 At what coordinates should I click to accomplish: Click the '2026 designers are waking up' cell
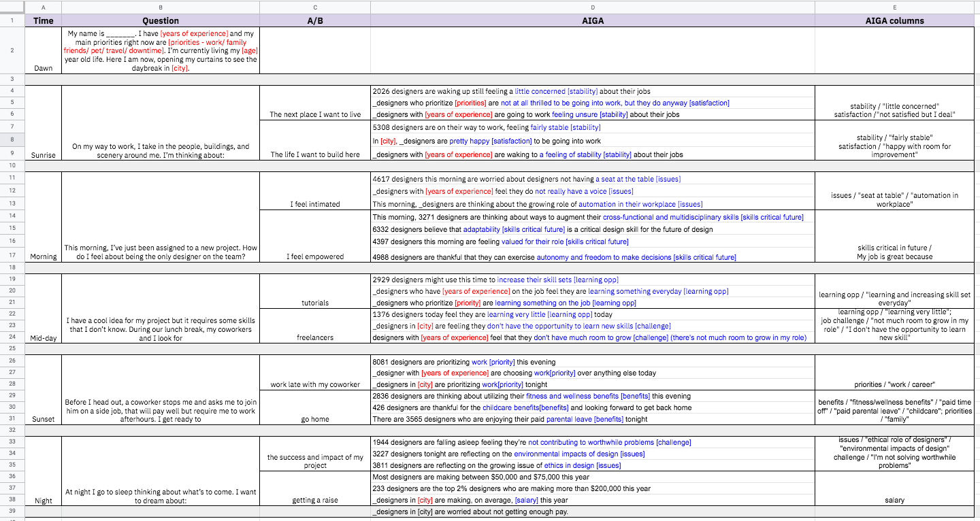(x=593, y=91)
